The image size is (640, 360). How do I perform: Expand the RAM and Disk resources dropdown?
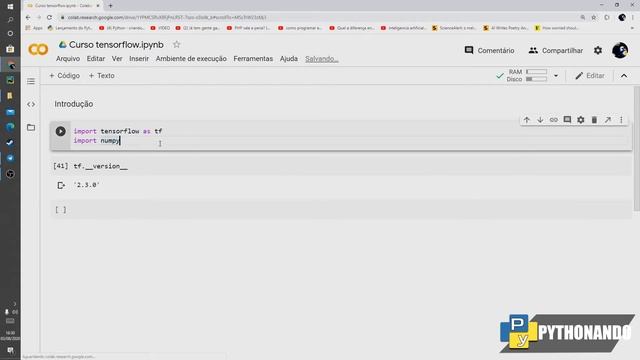click(x=556, y=76)
